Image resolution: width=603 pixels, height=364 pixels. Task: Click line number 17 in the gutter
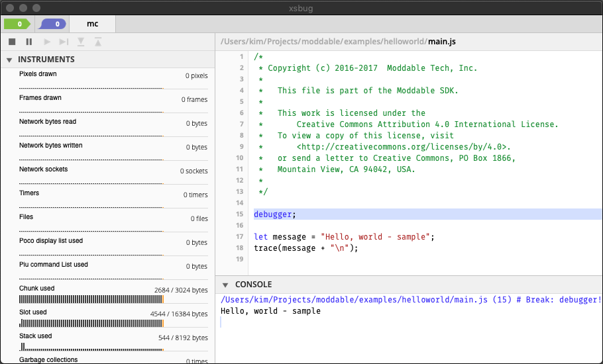pyautogui.click(x=240, y=236)
